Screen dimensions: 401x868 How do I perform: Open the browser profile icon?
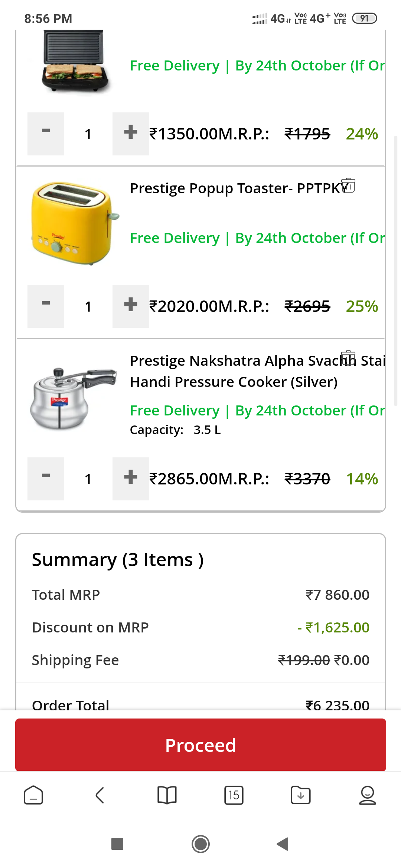tap(368, 795)
